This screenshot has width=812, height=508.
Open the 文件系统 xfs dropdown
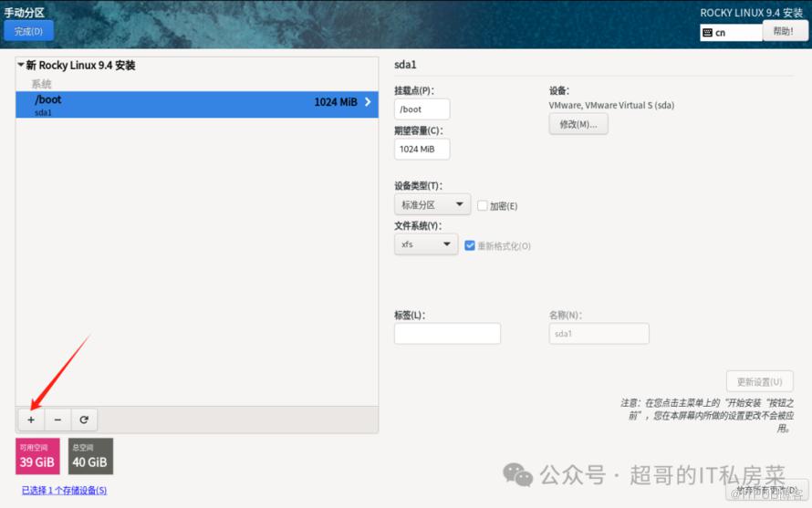point(426,244)
